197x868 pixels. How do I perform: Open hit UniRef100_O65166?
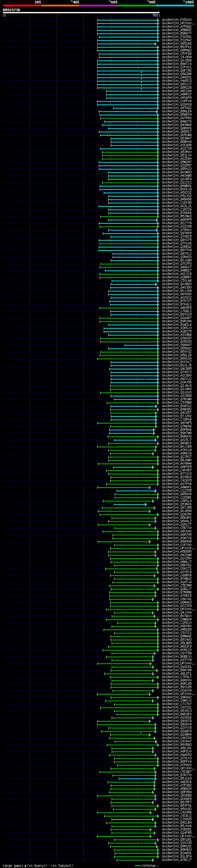click(177, 43)
